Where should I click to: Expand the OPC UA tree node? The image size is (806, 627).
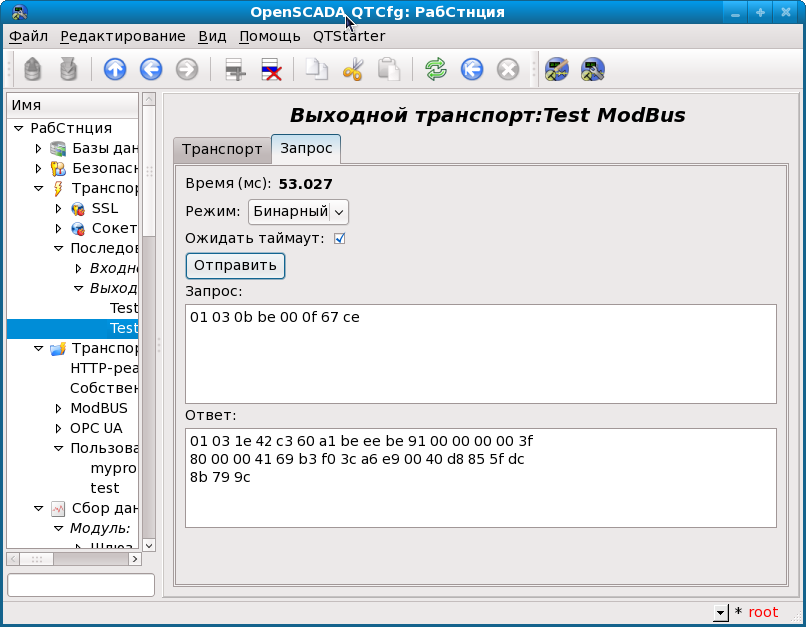tap(59, 428)
